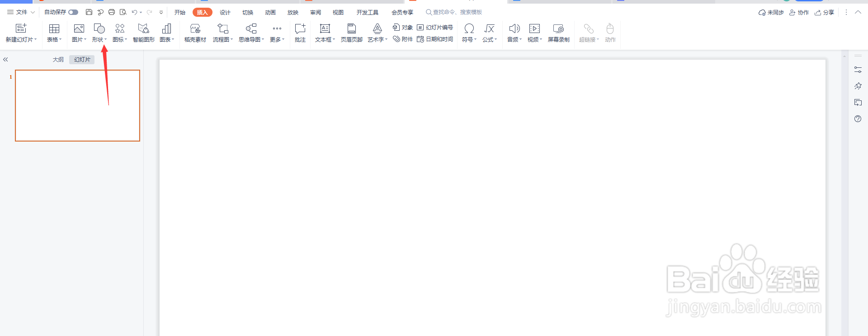Viewport: 868px width, 336px height.
Task: Click the 视频 video icon
Action: click(534, 28)
